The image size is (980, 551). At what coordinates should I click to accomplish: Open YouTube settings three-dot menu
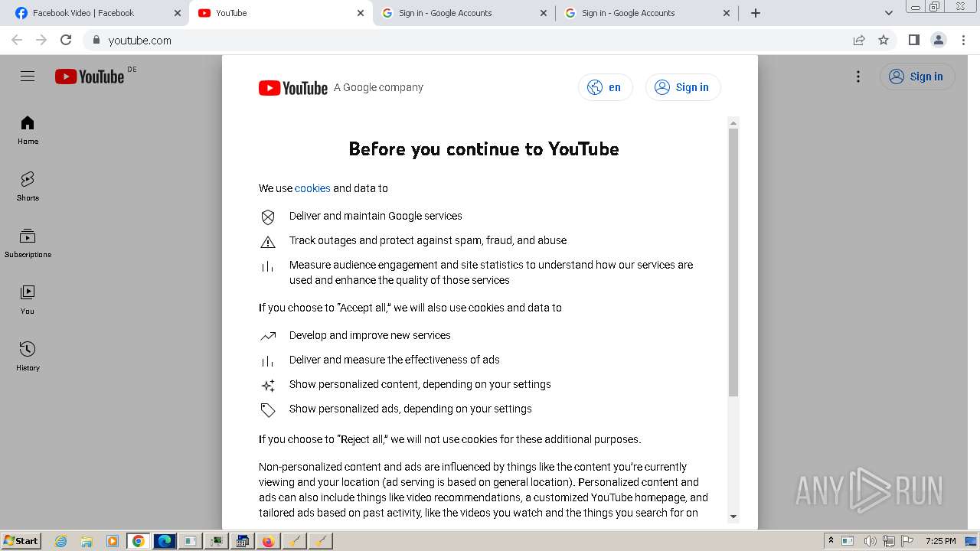point(858,77)
